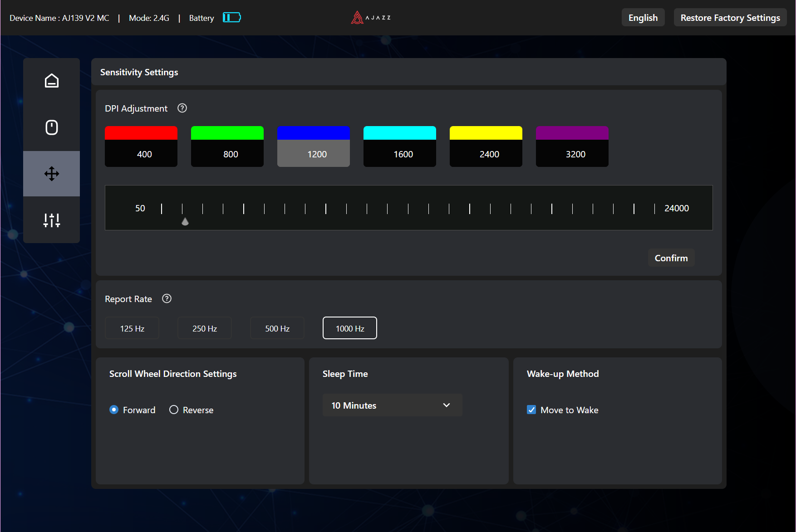Set report rate to 125 Hz
This screenshot has width=796, height=532.
pyautogui.click(x=132, y=328)
